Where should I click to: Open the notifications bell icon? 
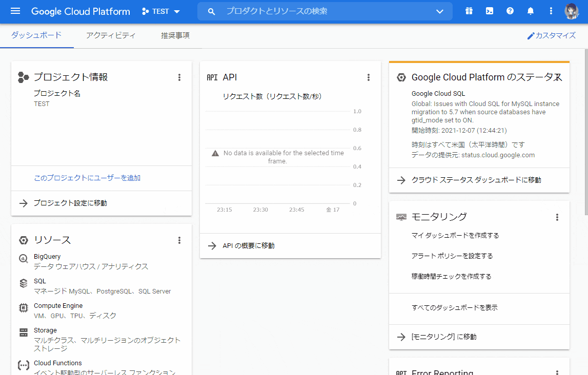coord(531,11)
